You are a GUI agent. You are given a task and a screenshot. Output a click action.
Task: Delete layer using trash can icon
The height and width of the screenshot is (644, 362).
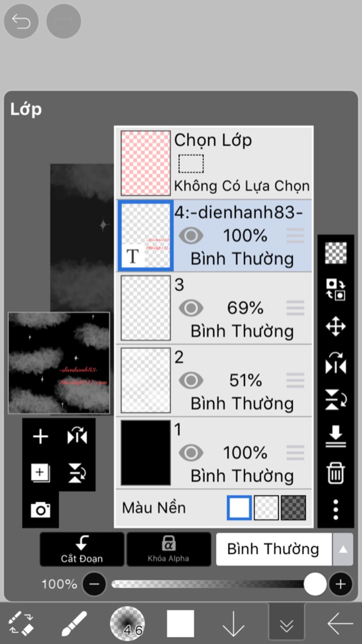(x=335, y=473)
